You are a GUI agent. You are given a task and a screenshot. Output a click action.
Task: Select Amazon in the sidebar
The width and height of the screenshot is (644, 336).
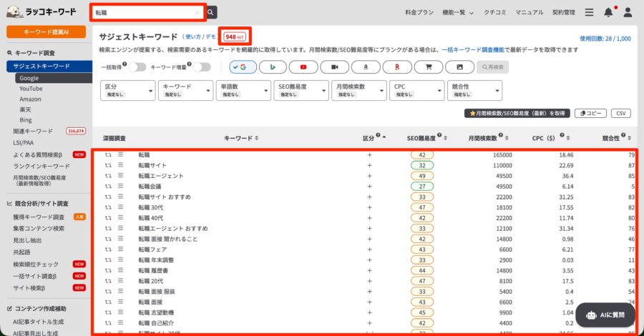30,99
